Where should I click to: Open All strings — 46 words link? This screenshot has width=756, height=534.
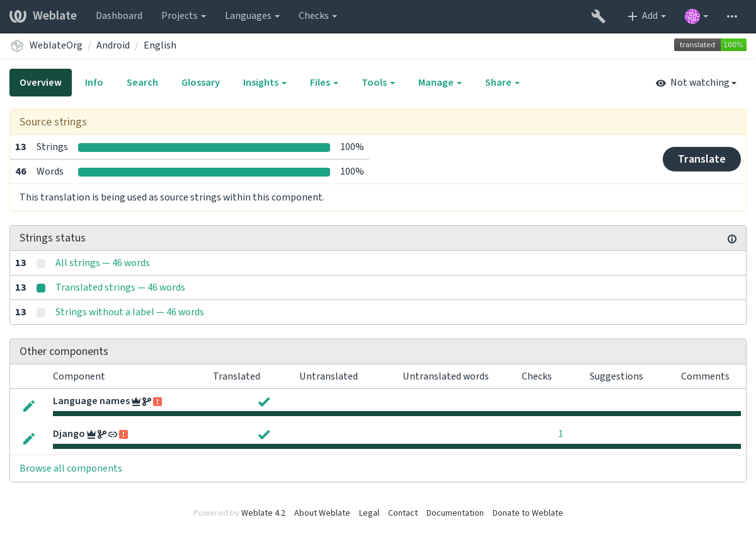(x=103, y=263)
